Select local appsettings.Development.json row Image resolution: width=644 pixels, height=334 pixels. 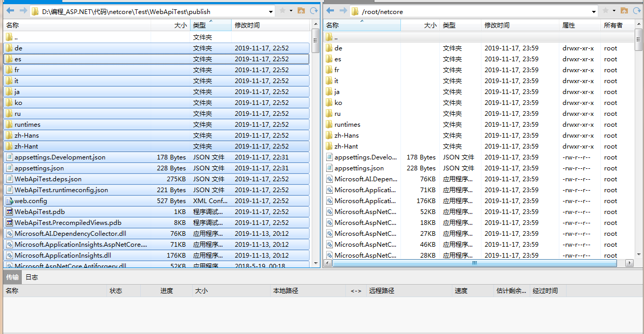coord(156,157)
